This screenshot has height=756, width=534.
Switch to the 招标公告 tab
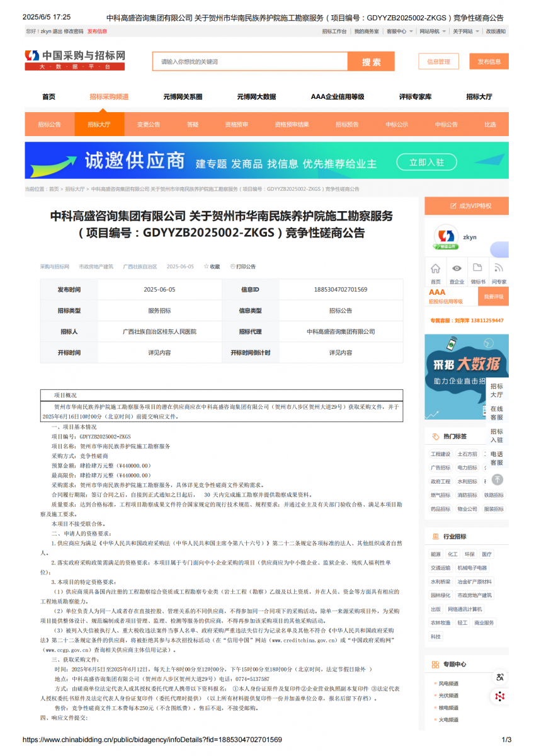click(49, 125)
